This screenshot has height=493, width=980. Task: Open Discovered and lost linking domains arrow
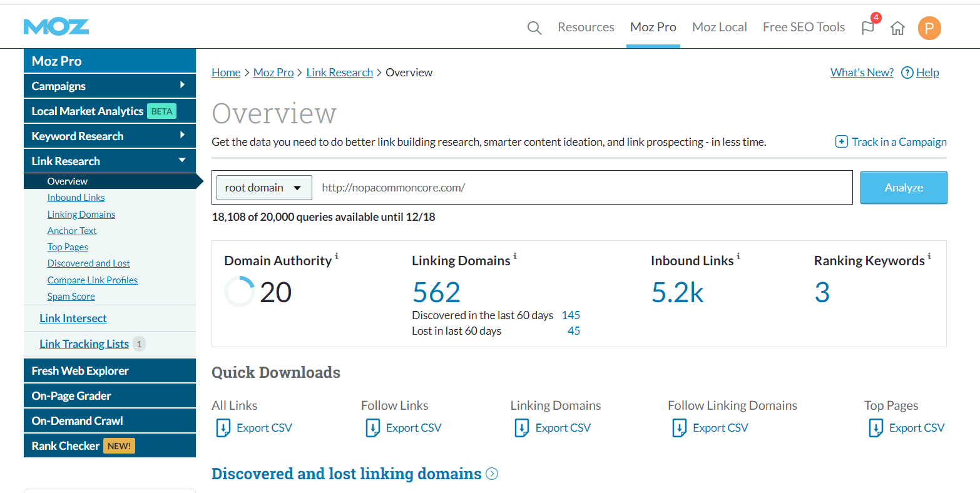492,474
